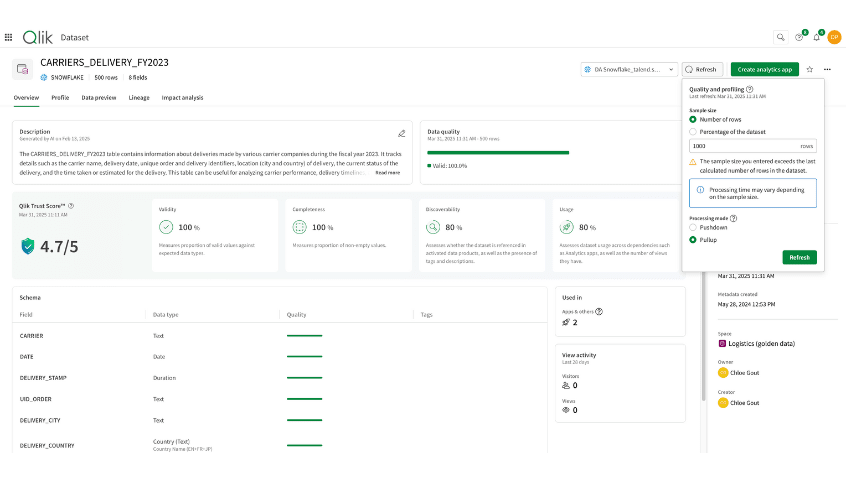Click the Data quality green progress bar
Screen dimensions: 846x496
(x=498, y=153)
